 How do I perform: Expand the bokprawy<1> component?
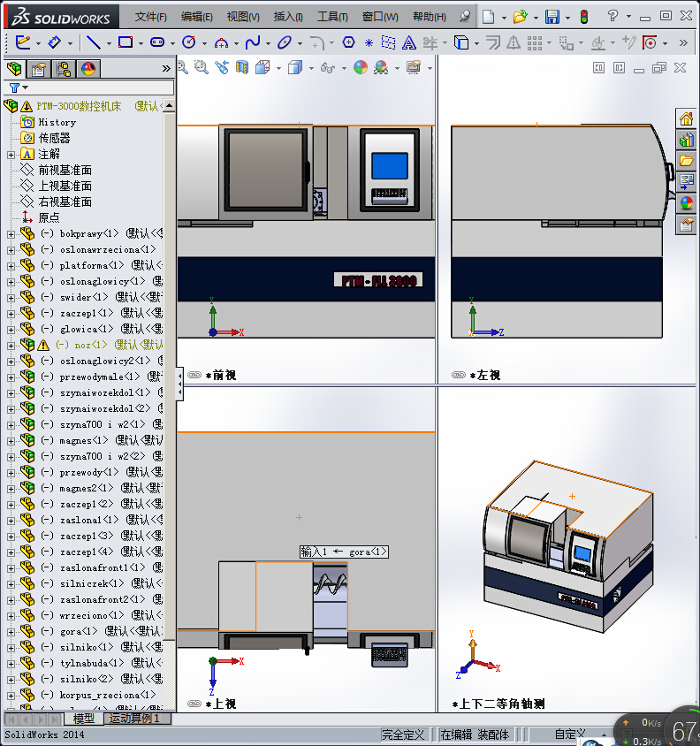click(11, 234)
